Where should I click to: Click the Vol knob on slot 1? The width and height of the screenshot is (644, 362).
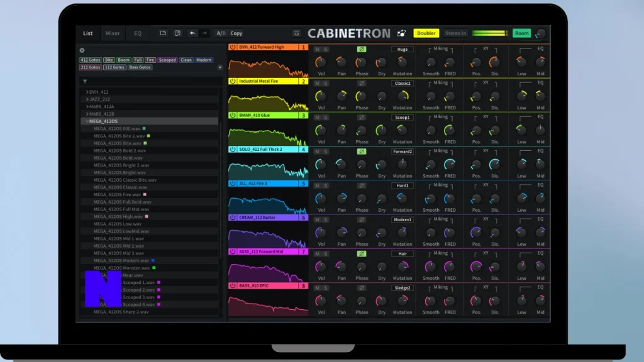tap(320, 62)
